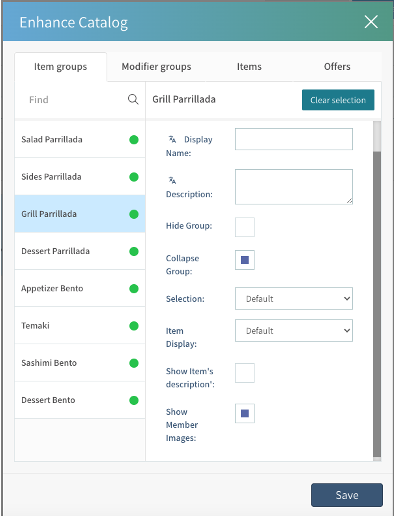Click the green status dot for Sashimi Bento
The width and height of the screenshot is (396, 519).
[134, 363]
